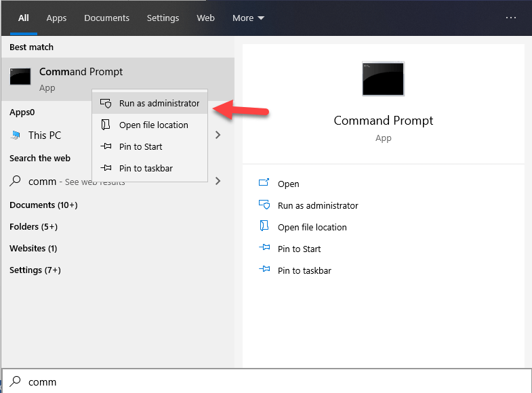This screenshot has height=393, width=532.
Task: Expand the This PC result arrow
Action: click(218, 135)
